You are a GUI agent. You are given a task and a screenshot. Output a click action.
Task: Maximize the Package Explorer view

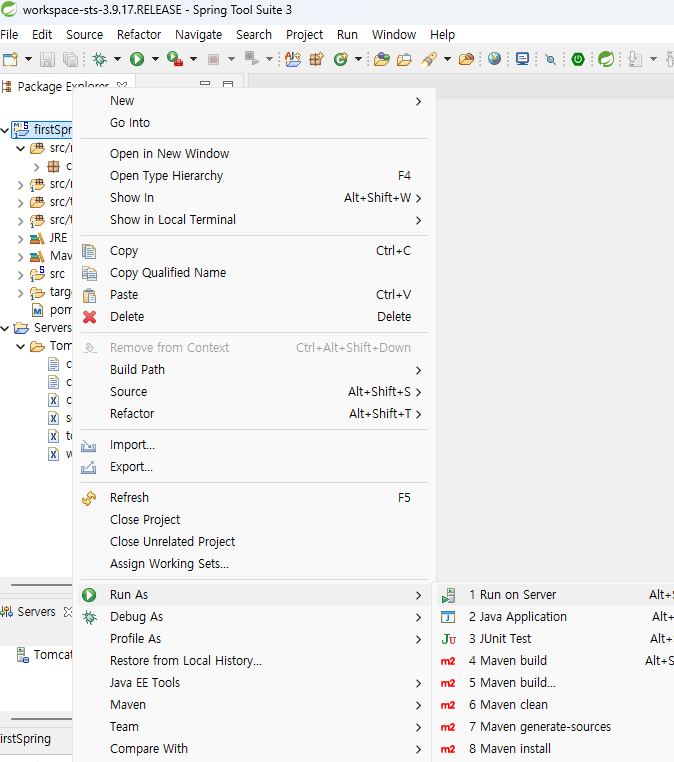(228, 84)
